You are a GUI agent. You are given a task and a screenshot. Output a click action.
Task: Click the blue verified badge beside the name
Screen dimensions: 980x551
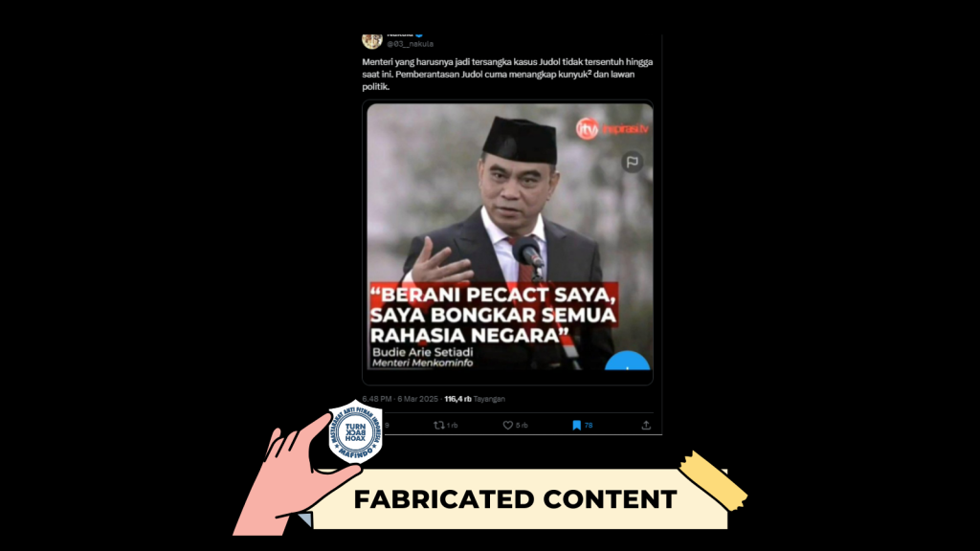tap(419, 35)
